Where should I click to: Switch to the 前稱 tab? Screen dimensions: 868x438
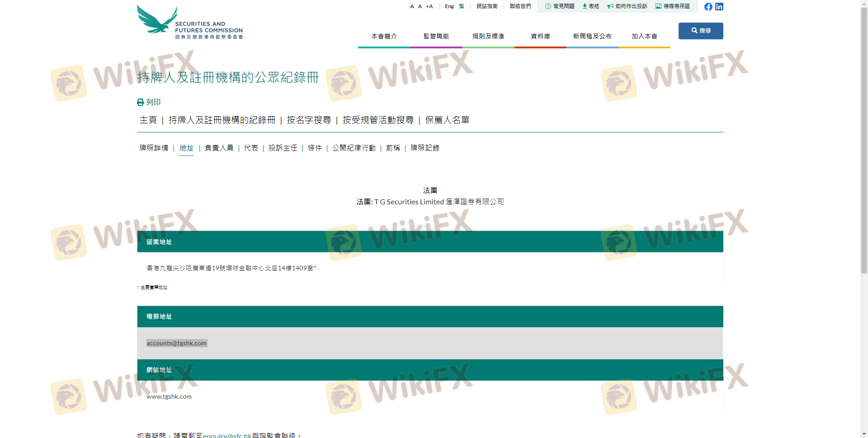[393, 148]
